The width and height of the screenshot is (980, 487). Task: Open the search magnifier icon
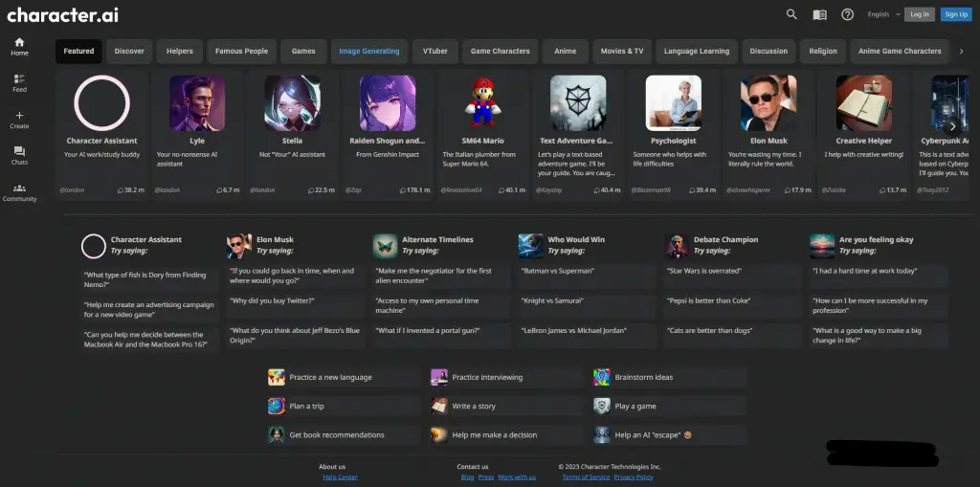click(x=791, y=14)
